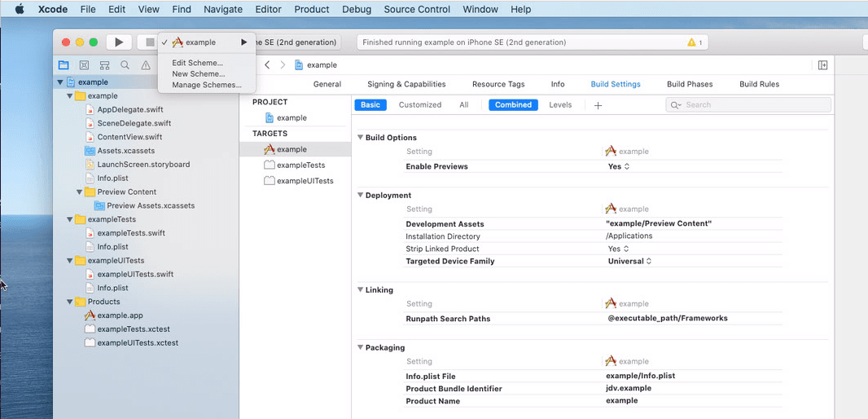Select the All settings filter

(463, 105)
